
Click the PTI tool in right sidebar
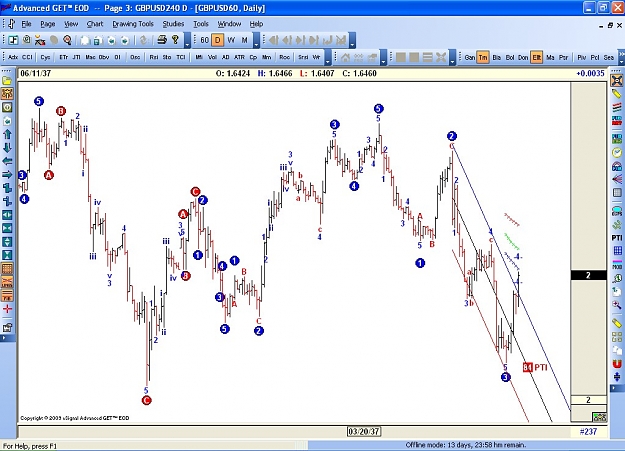pyautogui.click(x=617, y=238)
